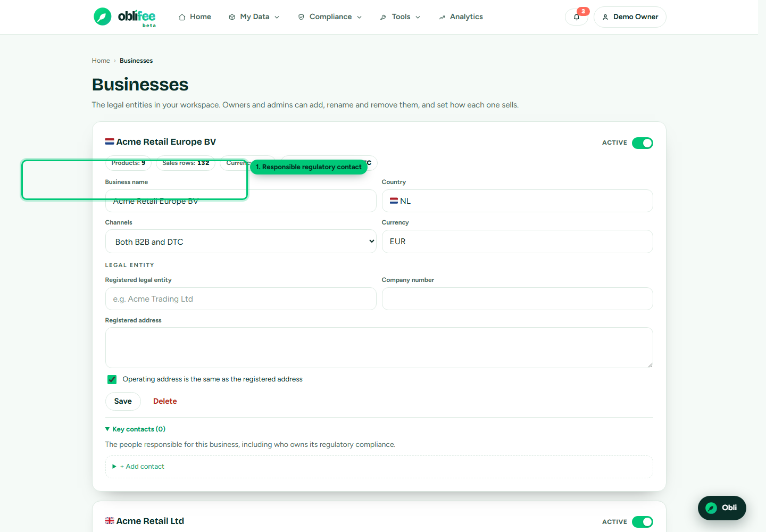The height and width of the screenshot is (532, 766).
Task: Collapse the Key contacts section
Action: 135,429
